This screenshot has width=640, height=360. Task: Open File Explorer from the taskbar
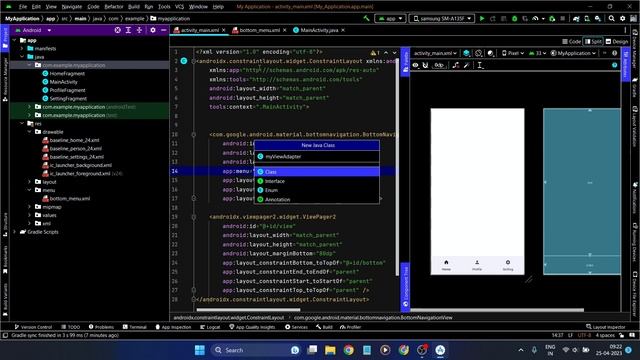tap(330, 350)
